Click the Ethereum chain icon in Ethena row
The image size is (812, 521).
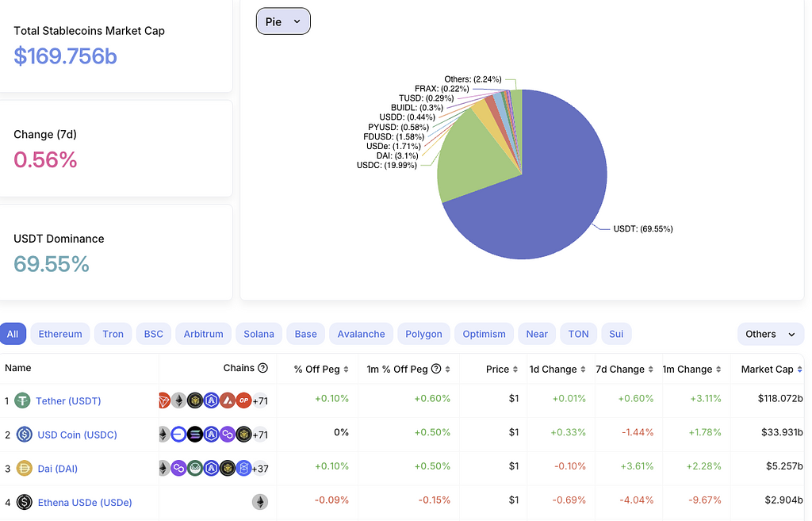259,502
